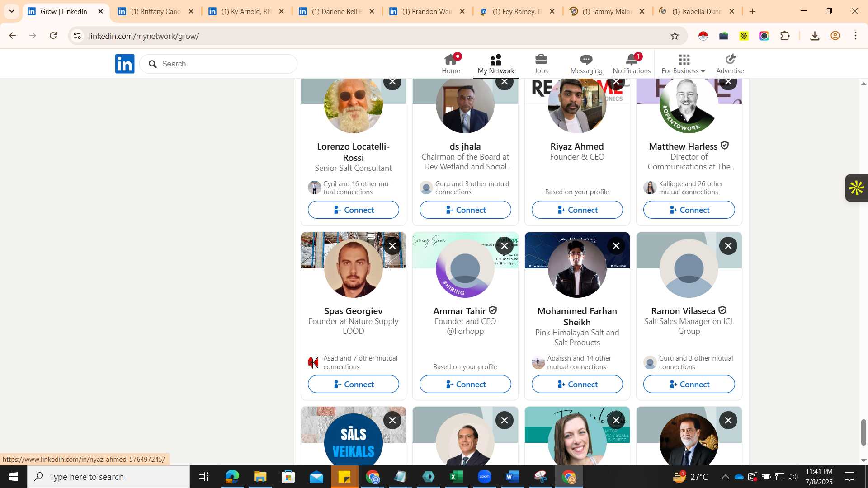Show hidden system tray icons
Viewport: 868px width, 488px height.
click(725, 477)
